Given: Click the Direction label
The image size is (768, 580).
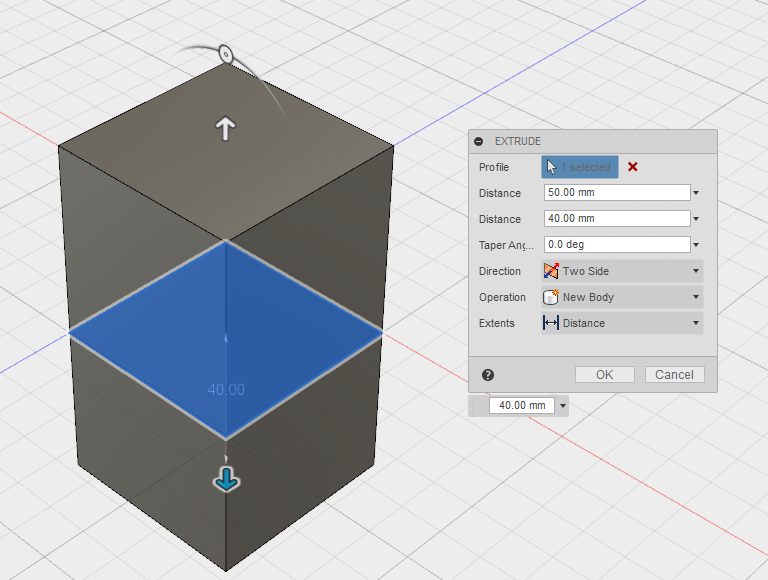Looking at the screenshot, I should click(500, 271).
